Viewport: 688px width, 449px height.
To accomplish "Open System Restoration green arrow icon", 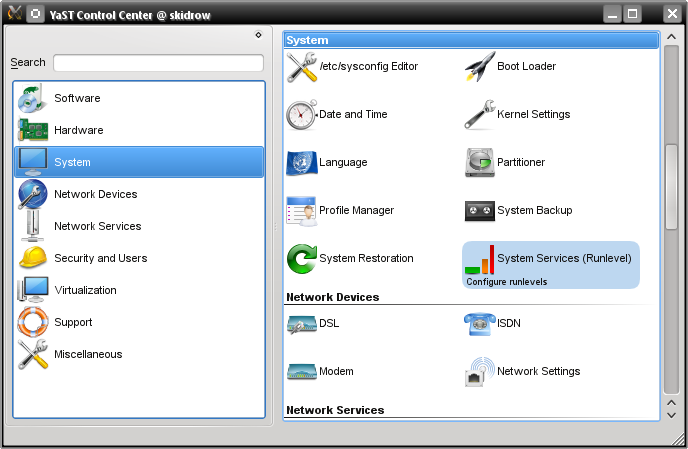I will 302,259.
